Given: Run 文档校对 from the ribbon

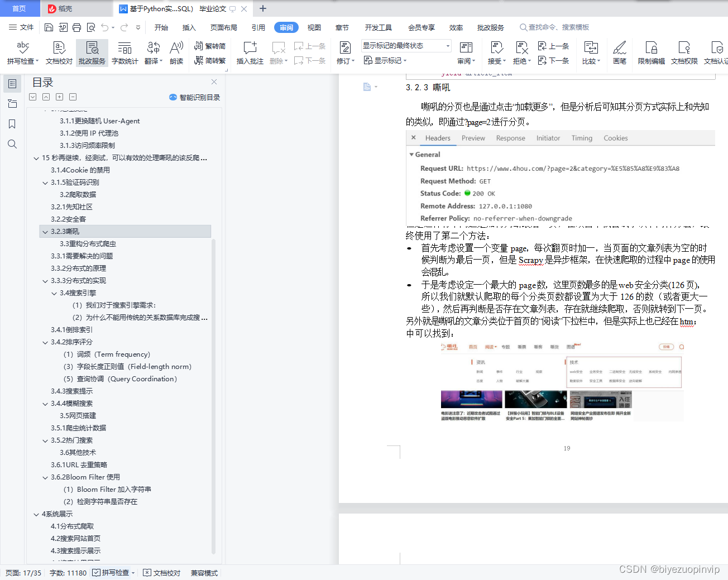Looking at the screenshot, I should (x=59, y=53).
